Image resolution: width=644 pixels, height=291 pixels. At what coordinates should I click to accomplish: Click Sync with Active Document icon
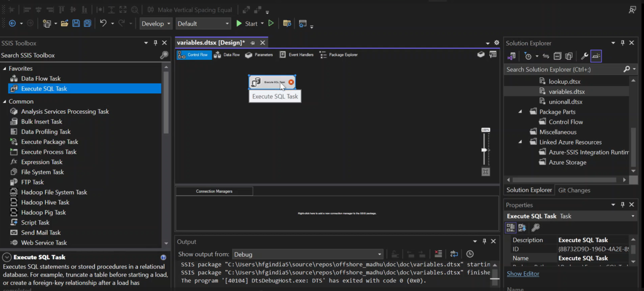(x=546, y=56)
